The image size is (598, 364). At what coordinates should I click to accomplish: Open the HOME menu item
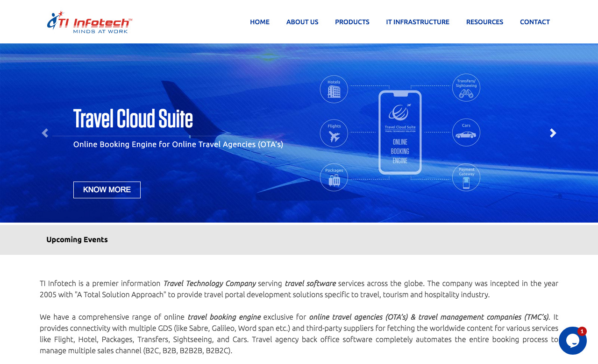260,22
